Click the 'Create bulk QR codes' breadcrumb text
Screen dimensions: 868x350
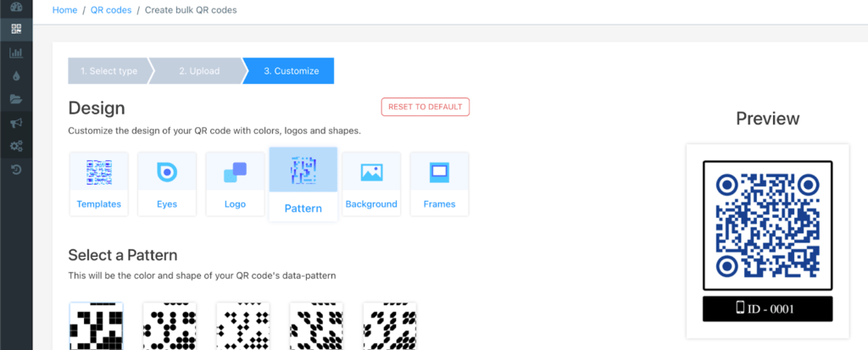pos(191,10)
